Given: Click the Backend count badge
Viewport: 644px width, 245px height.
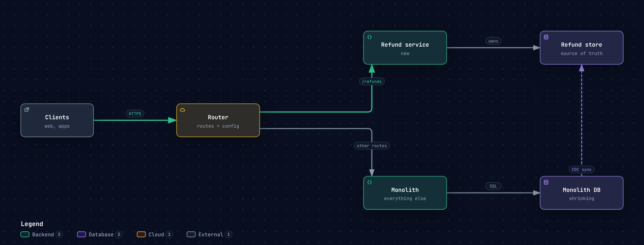Looking at the screenshot, I should [x=59, y=234].
